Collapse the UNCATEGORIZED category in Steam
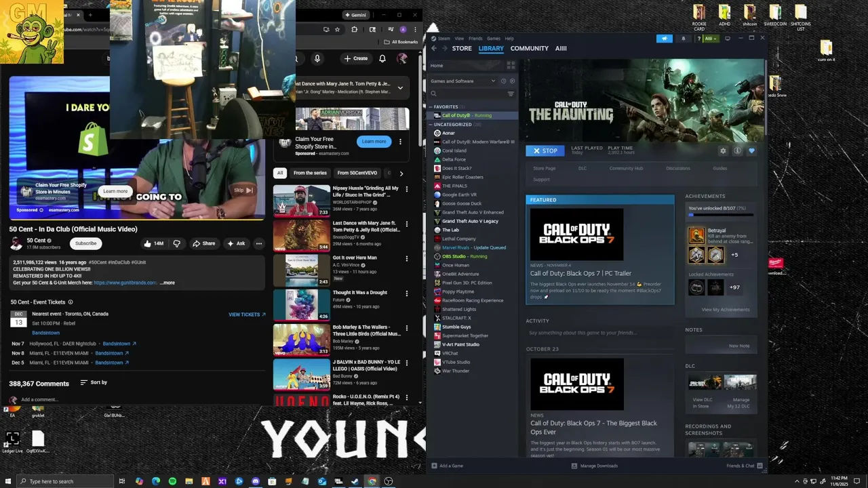 coord(432,125)
